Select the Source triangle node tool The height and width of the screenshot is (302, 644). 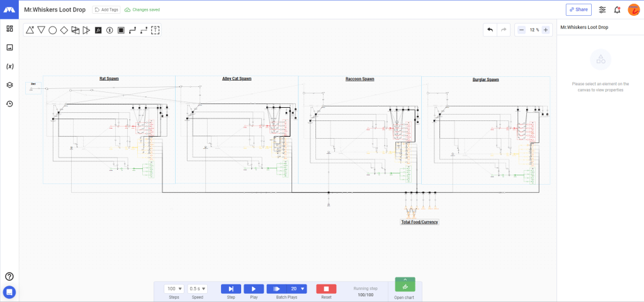pyautogui.click(x=30, y=30)
